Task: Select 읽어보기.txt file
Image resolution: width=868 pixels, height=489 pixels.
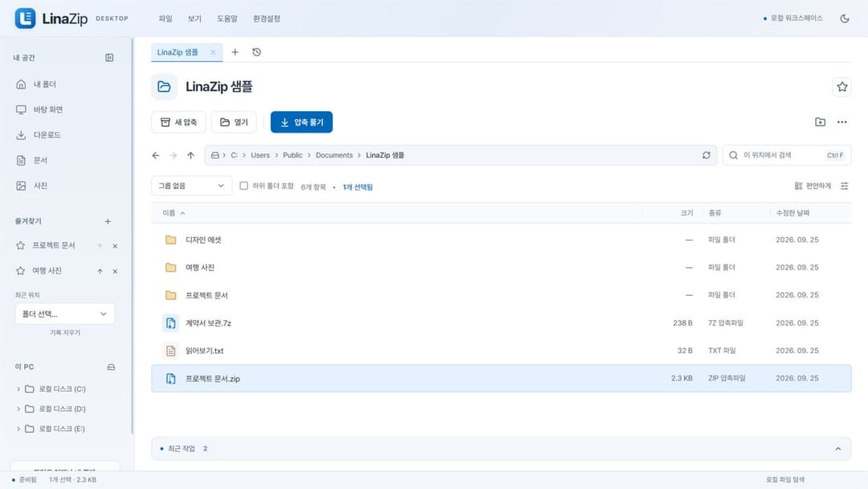Action: [501, 351]
